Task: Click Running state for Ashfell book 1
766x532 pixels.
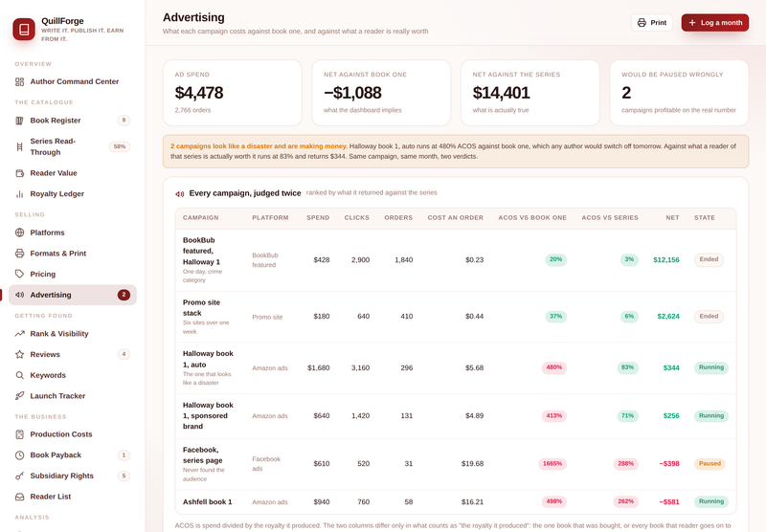Action: pos(710,501)
